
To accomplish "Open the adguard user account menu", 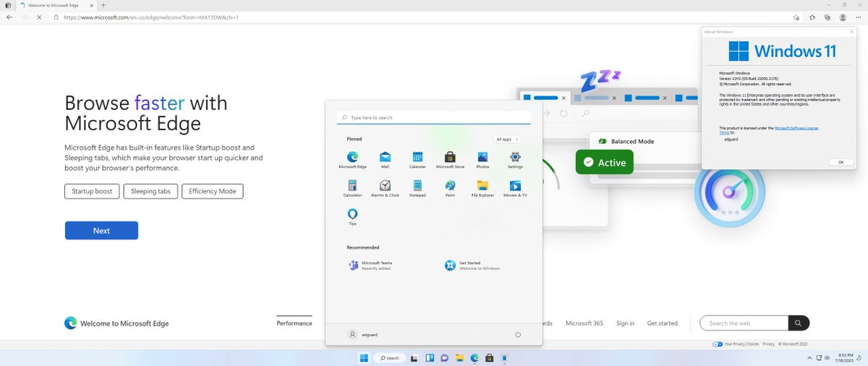I will pyautogui.click(x=363, y=335).
